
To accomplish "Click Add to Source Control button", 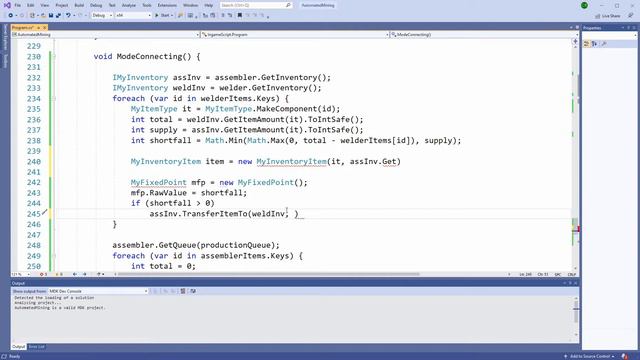I will (590, 356).
